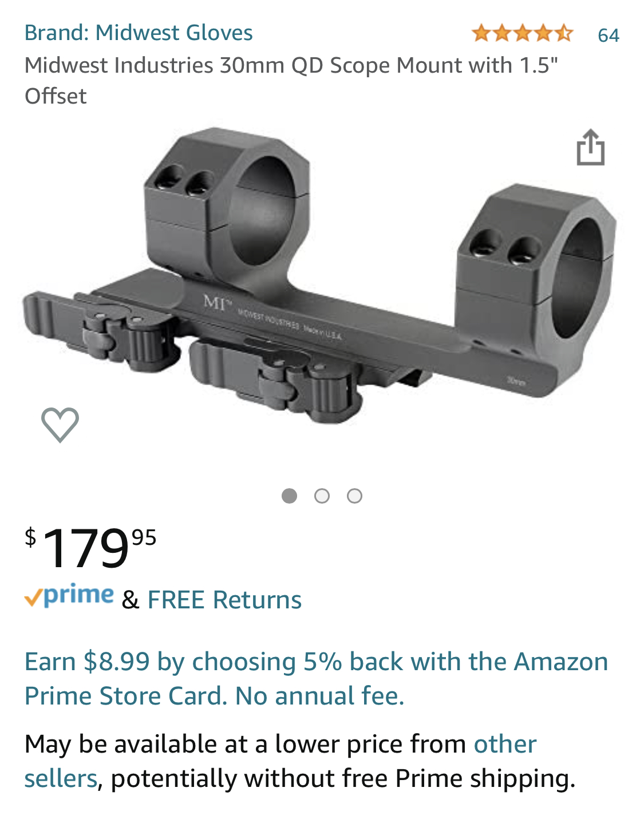Viewport: 644px width, 831px height.
Task: Open the 64 customer reviews link
Action: 609,35
